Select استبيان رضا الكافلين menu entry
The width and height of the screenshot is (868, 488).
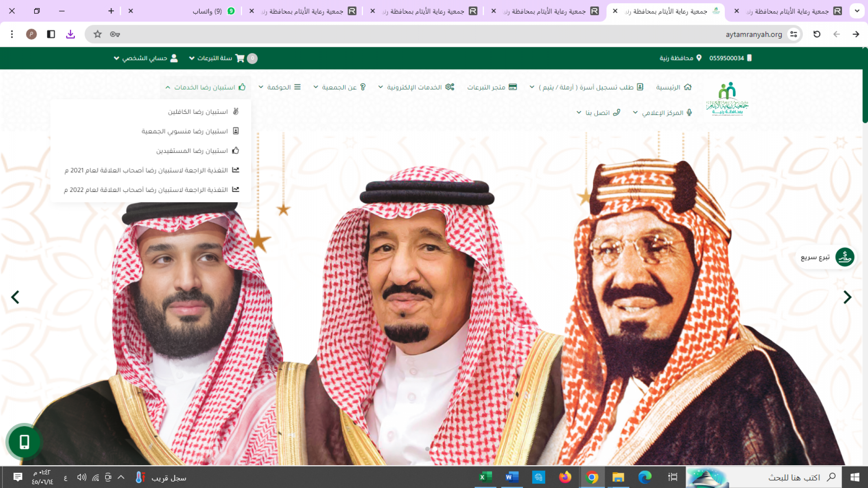[198, 111]
